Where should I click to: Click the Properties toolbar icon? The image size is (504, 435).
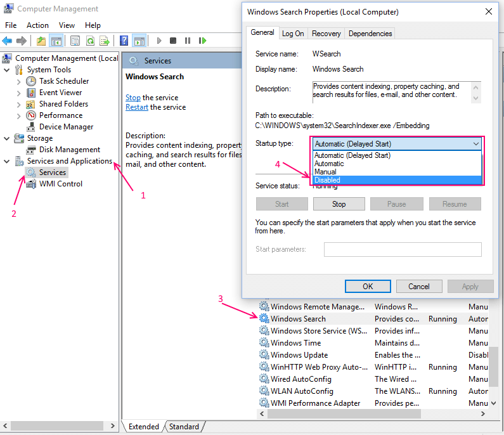tap(75, 41)
